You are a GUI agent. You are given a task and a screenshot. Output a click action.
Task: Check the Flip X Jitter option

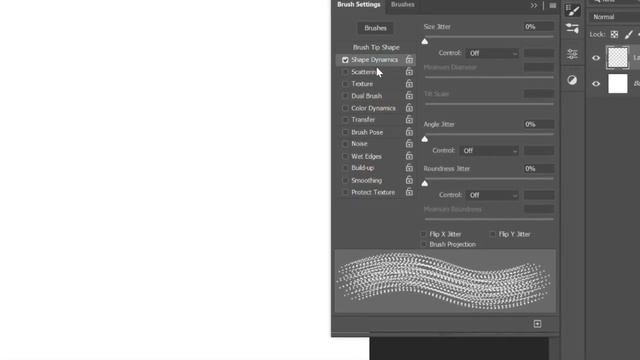pos(423,234)
